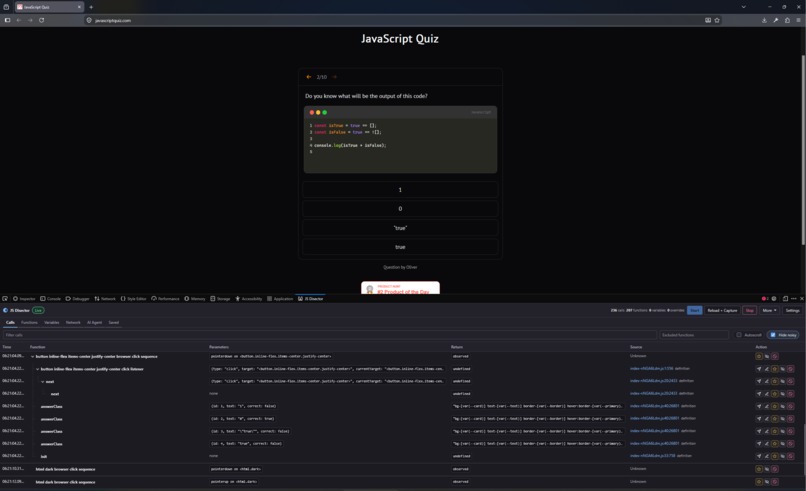Open the Debugger DevTools panel

pos(78,299)
